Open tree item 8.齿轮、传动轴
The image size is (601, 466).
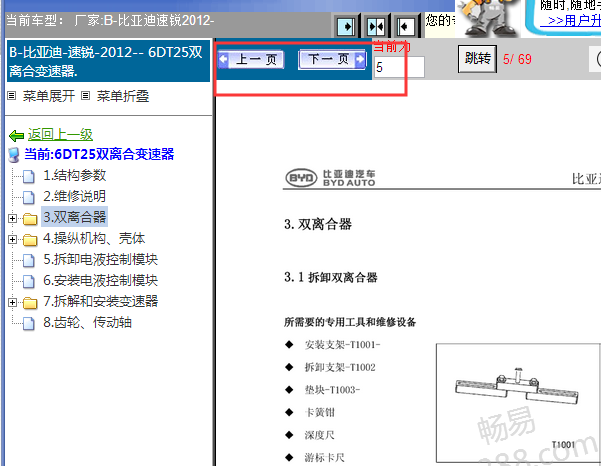tap(87, 322)
